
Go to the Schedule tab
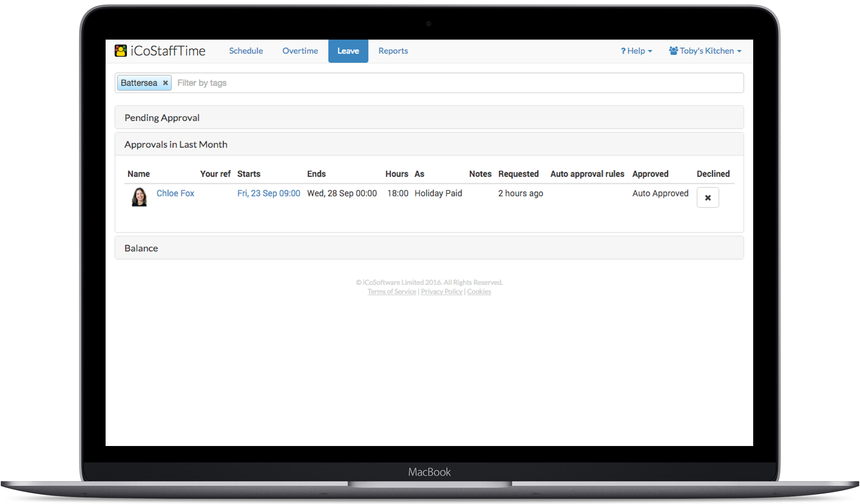click(x=246, y=51)
